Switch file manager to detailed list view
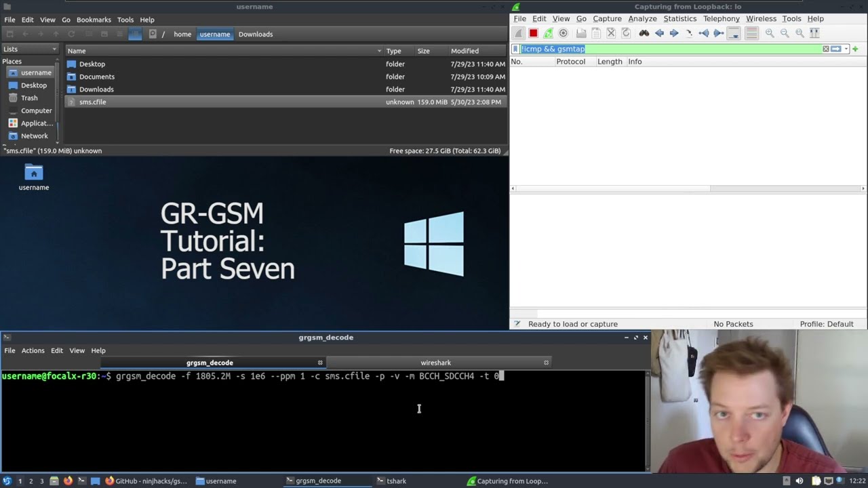The width and height of the screenshot is (868, 488). tap(135, 34)
